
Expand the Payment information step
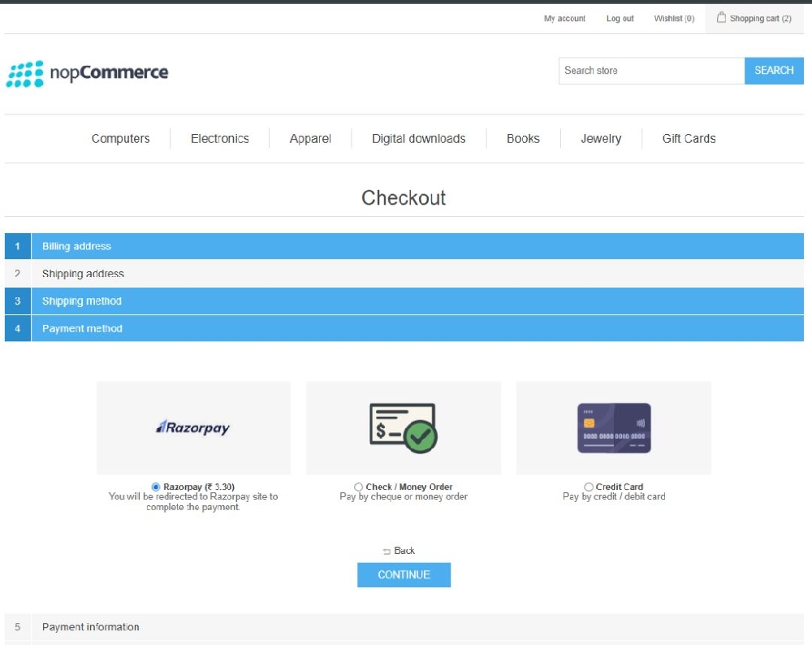(x=404, y=627)
